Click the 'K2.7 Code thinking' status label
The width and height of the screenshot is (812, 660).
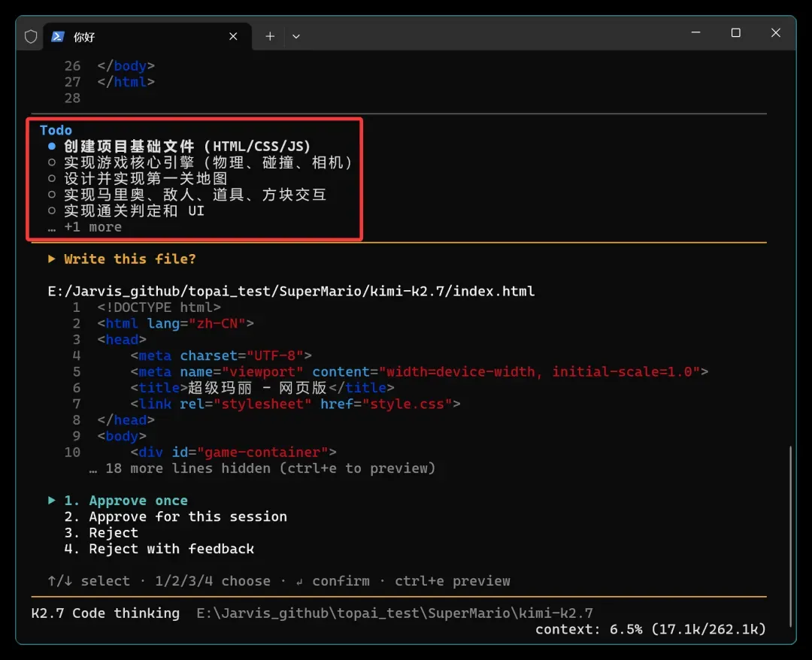point(105,613)
